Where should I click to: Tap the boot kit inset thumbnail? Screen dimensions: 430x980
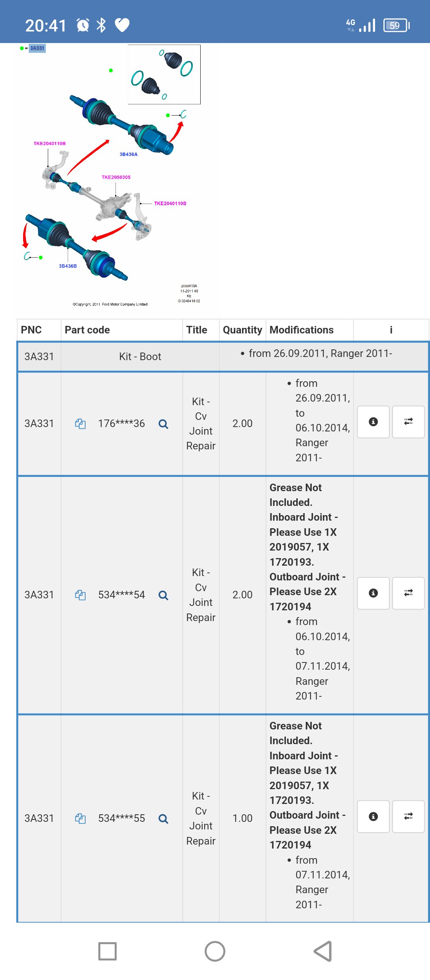pyautogui.click(x=164, y=74)
